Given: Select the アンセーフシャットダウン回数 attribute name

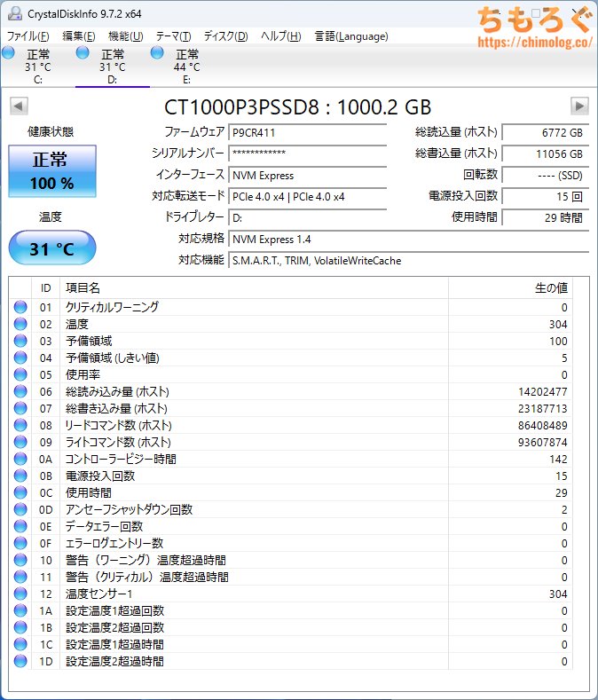Looking at the screenshot, I should click(129, 509).
